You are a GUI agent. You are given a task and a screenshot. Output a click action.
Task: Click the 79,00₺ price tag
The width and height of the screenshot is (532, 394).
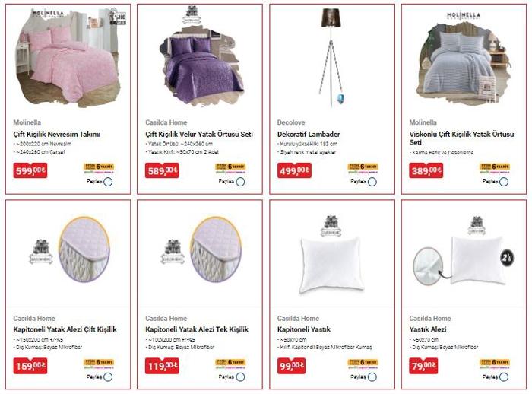[x=423, y=366]
